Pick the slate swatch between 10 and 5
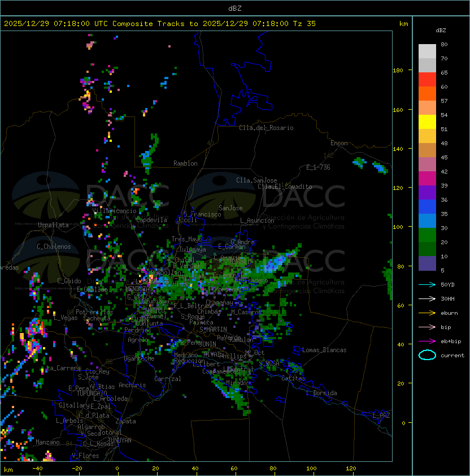This screenshot has height=476, width=470. click(427, 263)
